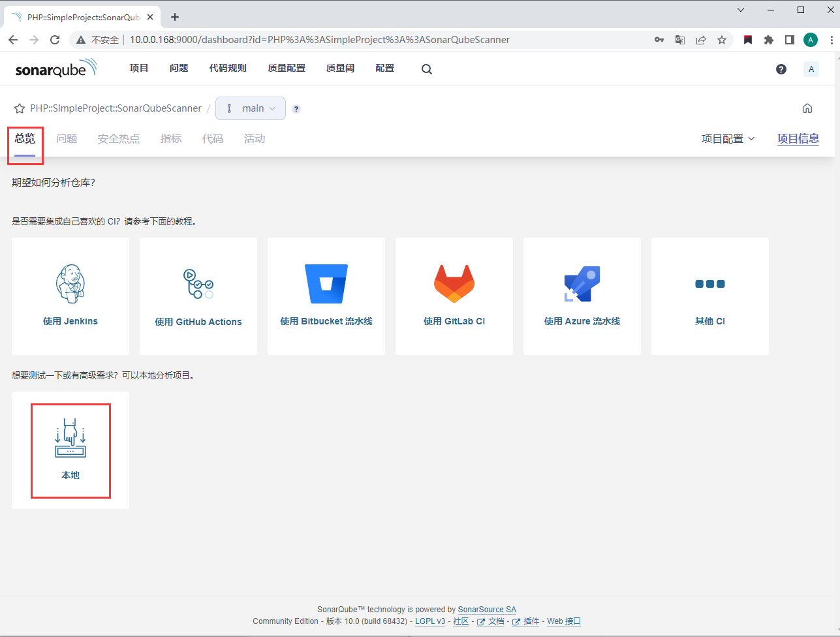Choose the 其他 CI card

click(x=710, y=296)
